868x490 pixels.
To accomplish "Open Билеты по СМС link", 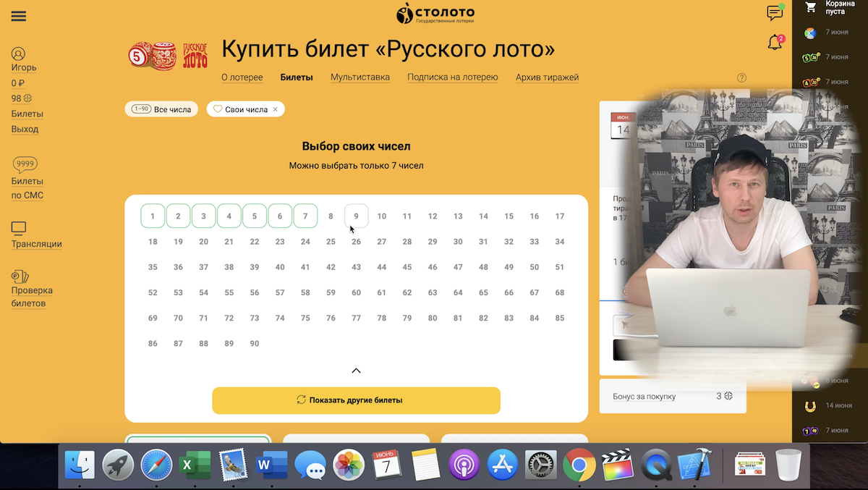I will [x=27, y=188].
